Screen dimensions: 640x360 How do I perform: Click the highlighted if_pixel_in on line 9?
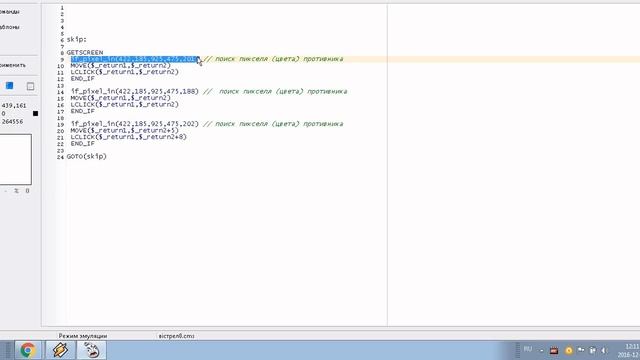point(135,59)
